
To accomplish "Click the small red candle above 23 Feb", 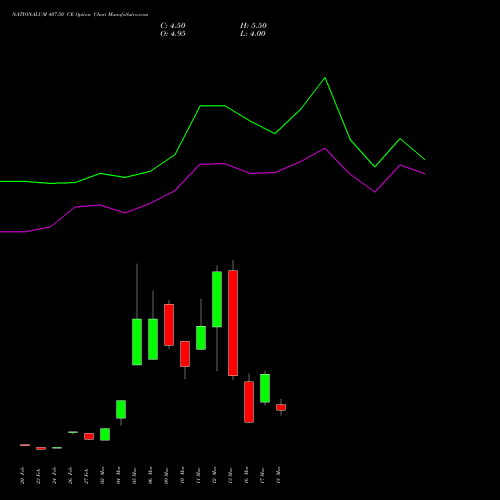I will click(x=41, y=449).
